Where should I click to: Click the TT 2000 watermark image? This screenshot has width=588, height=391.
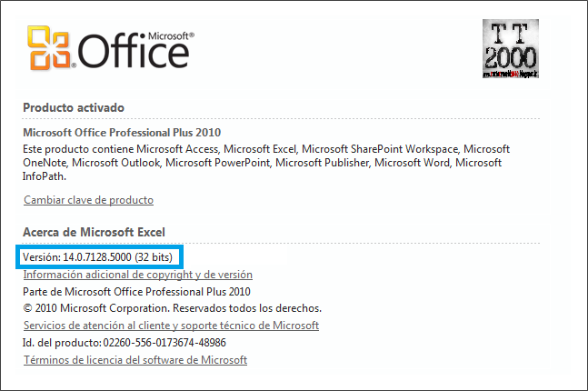(511, 49)
